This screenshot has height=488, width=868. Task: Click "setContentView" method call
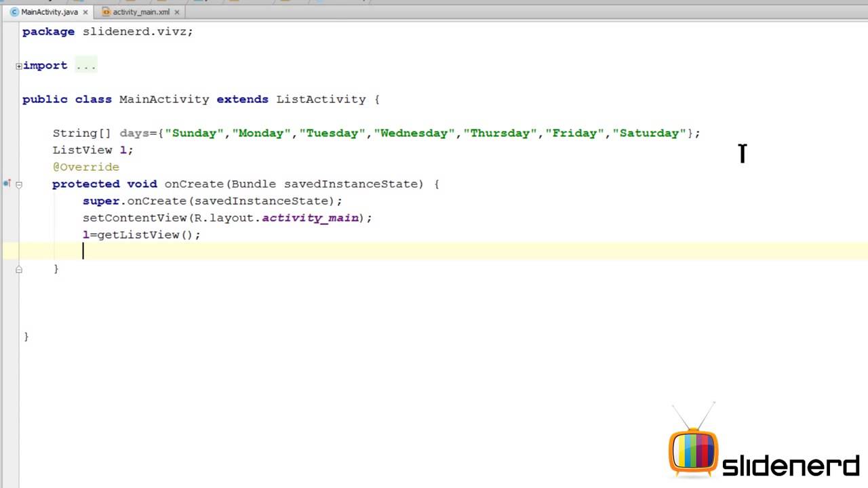pos(134,218)
